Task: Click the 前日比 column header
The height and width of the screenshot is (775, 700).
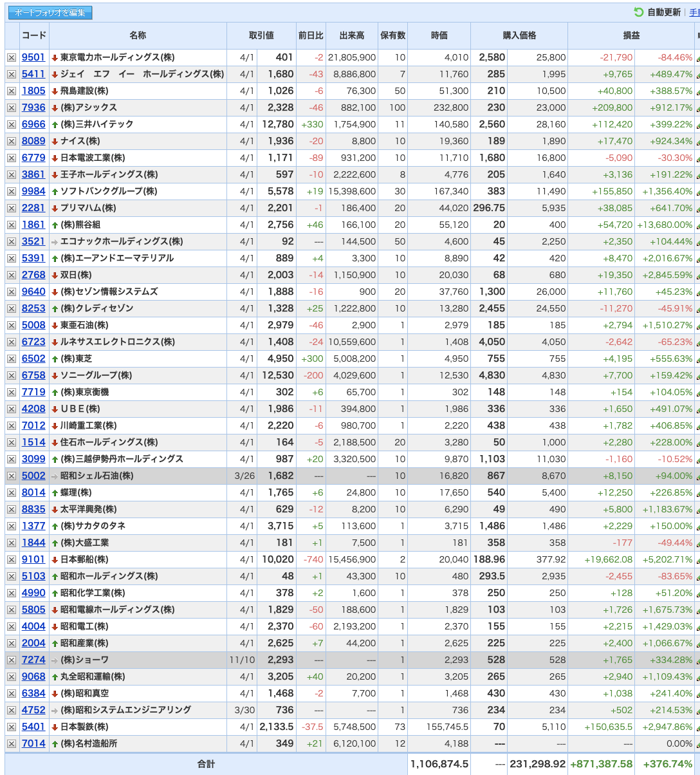Action: [311, 36]
